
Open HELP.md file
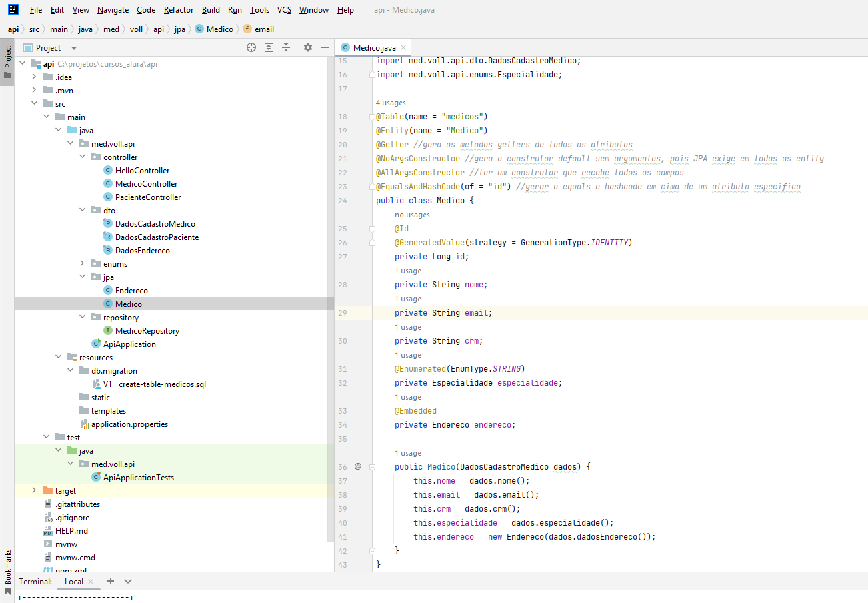click(71, 531)
